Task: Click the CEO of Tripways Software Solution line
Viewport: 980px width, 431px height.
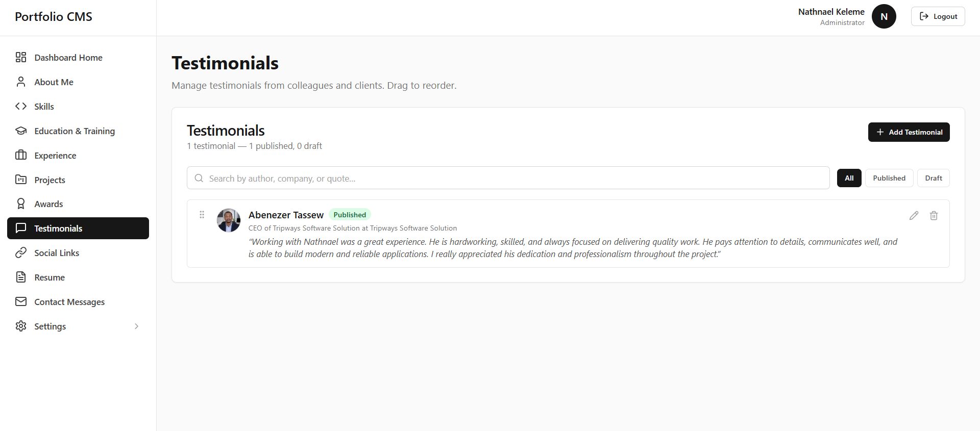Action: (353, 228)
